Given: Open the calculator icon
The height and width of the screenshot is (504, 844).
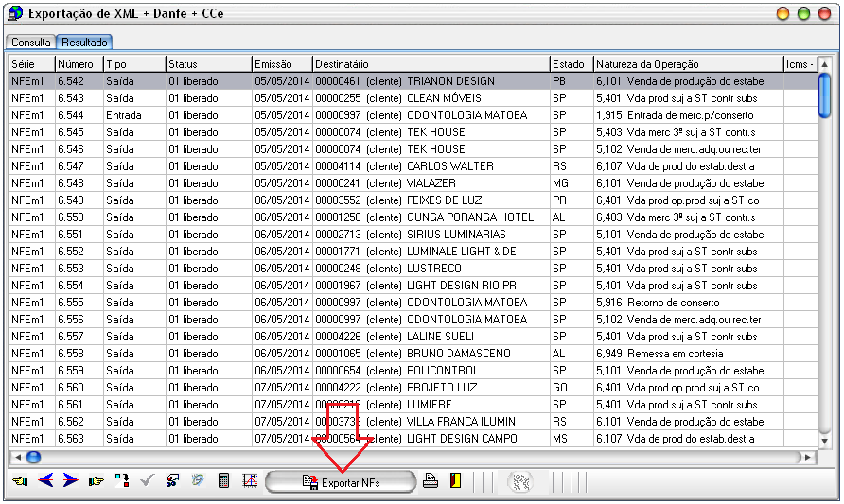Looking at the screenshot, I should [223, 480].
